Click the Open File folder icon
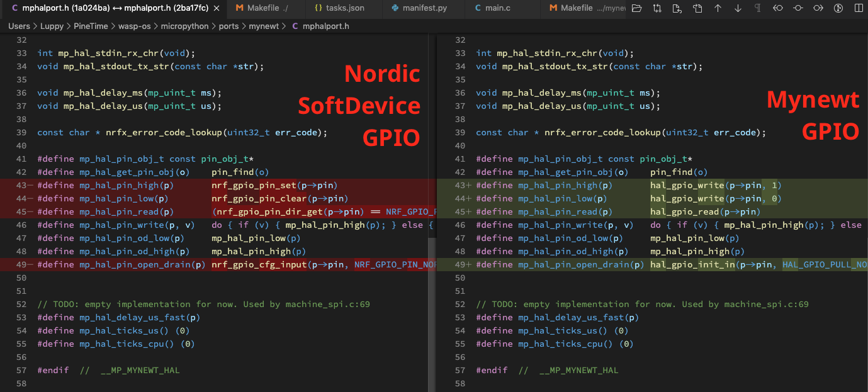868x392 pixels. pos(636,9)
